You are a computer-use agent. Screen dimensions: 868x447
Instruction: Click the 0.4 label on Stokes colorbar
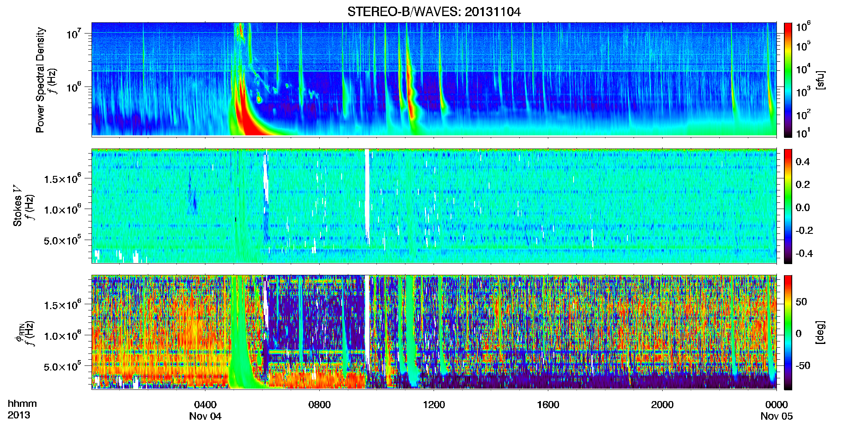pos(803,162)
